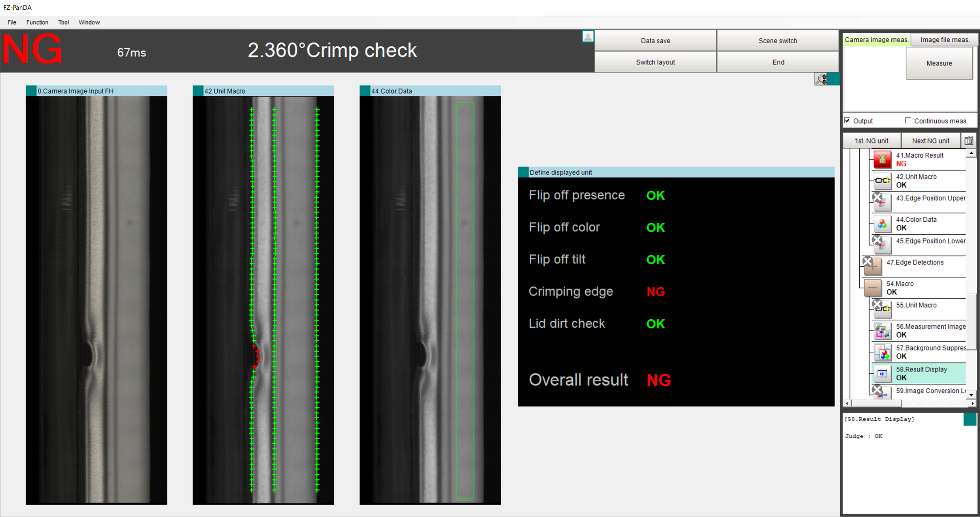The width and height of the screenshot is (980, 517).
Task: Uncheck the Output checkbox
Action: (x=847, y=121)
